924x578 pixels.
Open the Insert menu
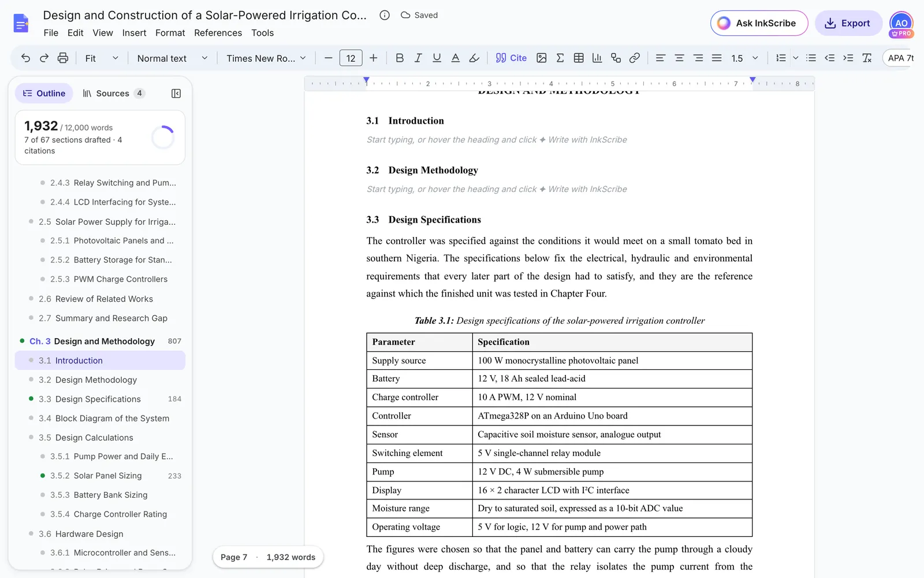(x=134, y=33)
